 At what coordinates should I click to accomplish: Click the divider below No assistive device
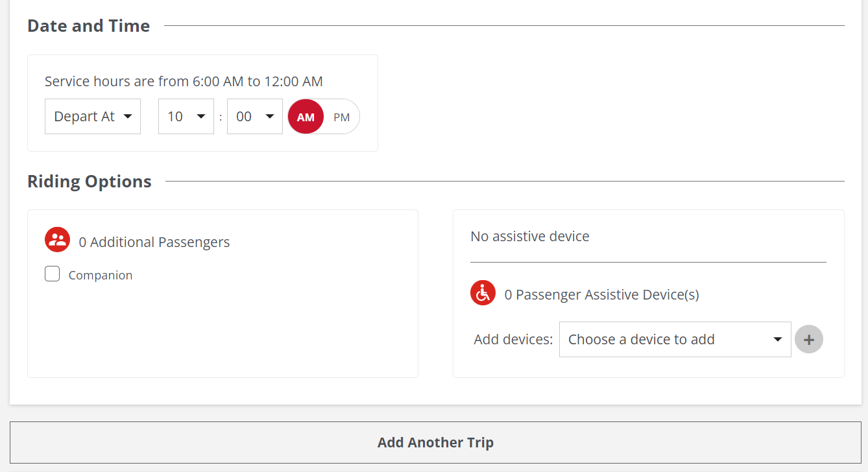[648, 262]
